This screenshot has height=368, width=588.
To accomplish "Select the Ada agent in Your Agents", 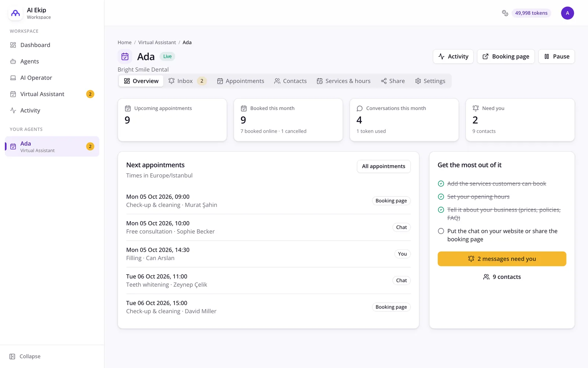I will (52, 146).
